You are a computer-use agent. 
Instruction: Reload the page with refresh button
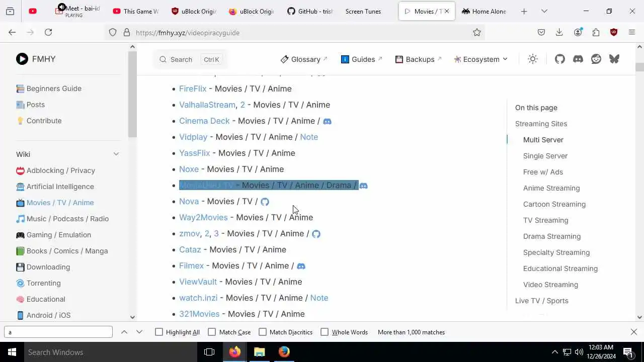48,32
